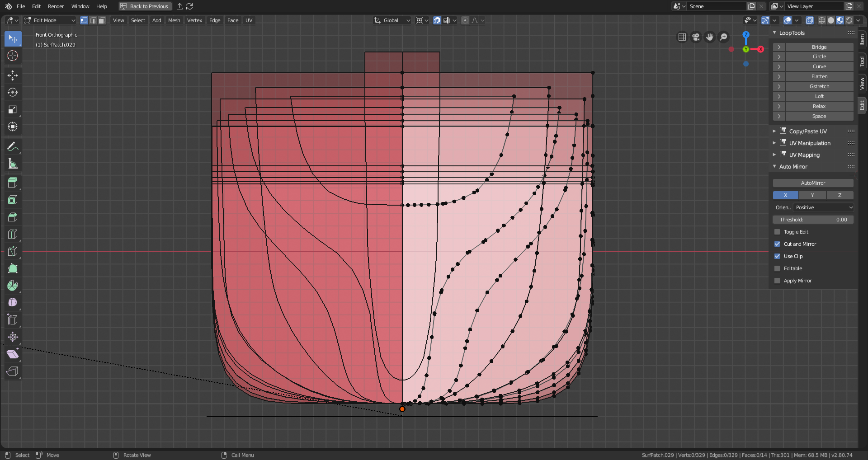
Task: Select the Annotate pencil tool
Action: click(13, 146)
